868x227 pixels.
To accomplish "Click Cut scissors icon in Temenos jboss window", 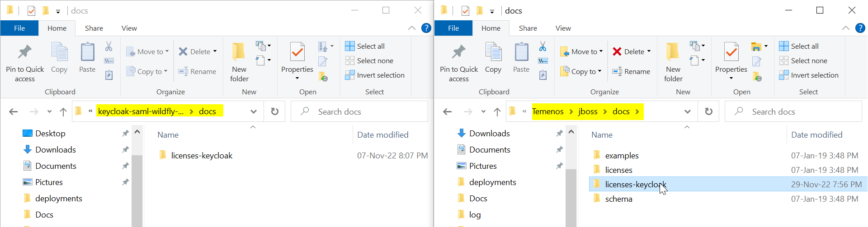I will click(542, 46).
